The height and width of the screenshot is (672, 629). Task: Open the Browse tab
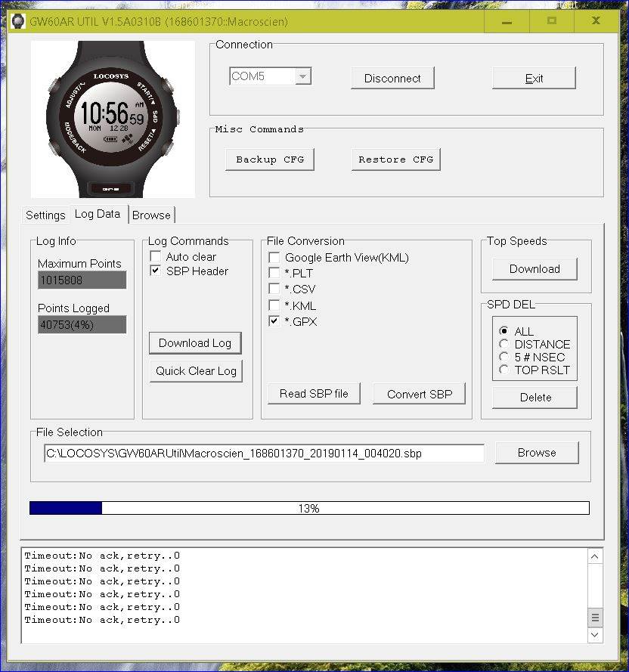pos(151,215)
